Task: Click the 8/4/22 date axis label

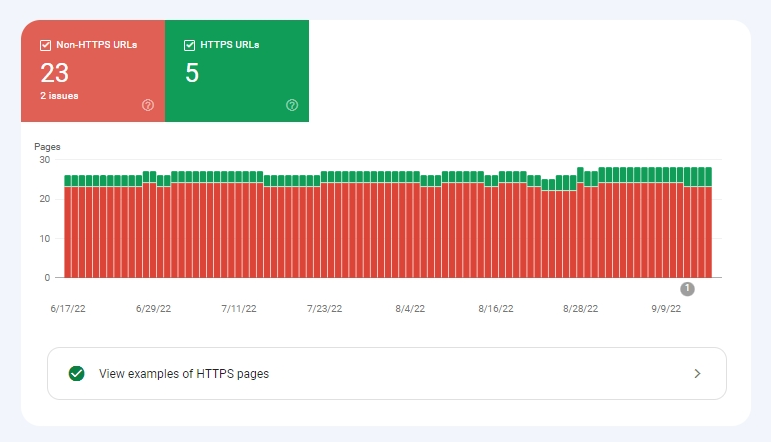Action: 410,309
